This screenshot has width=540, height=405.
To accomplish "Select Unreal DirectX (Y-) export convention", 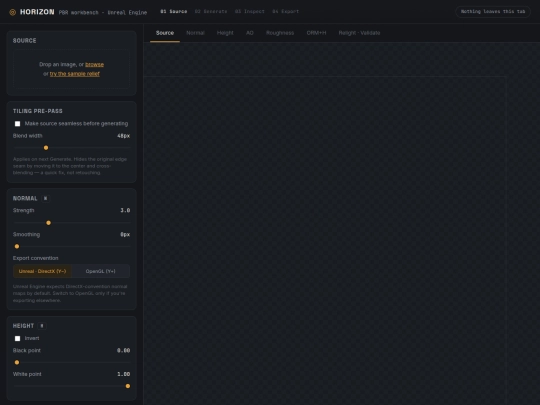I will coord(42,271).
